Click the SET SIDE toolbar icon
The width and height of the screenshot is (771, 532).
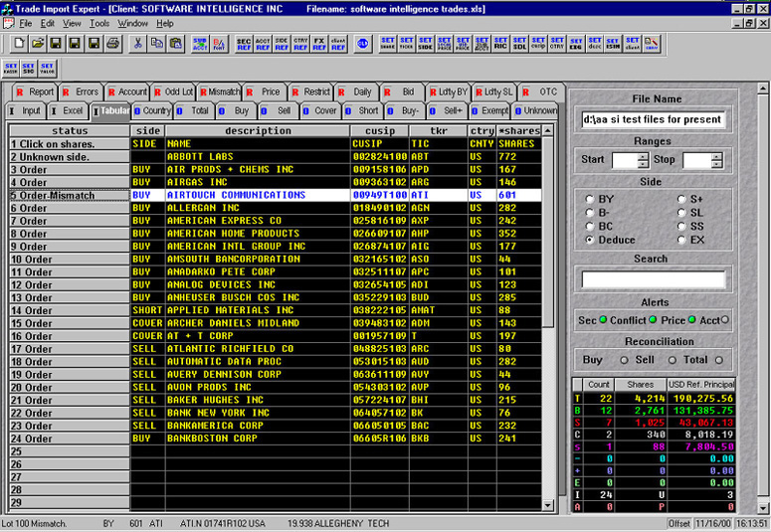tap(426, 44)
